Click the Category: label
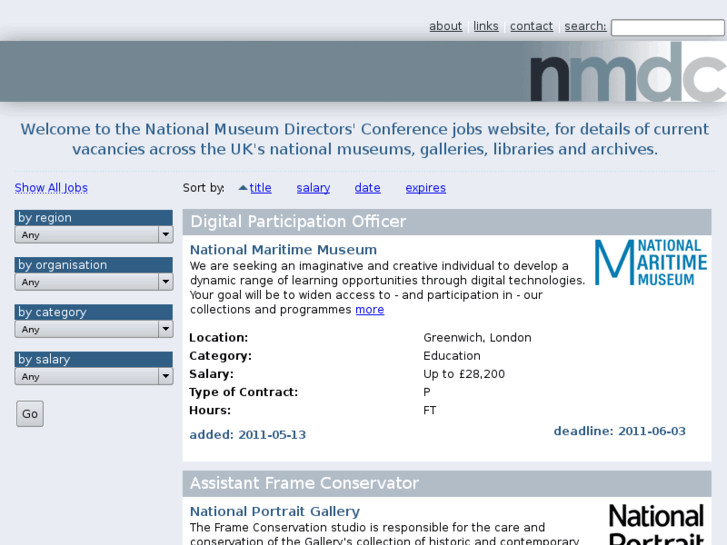The width and height of the screenshot is (727, 545). pyautogui.click(x=220, y=356)
